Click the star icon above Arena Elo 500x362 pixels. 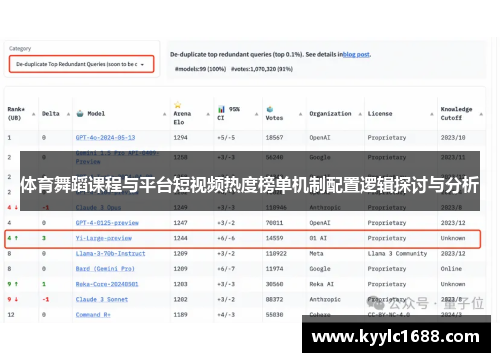[x=178, y=105]
